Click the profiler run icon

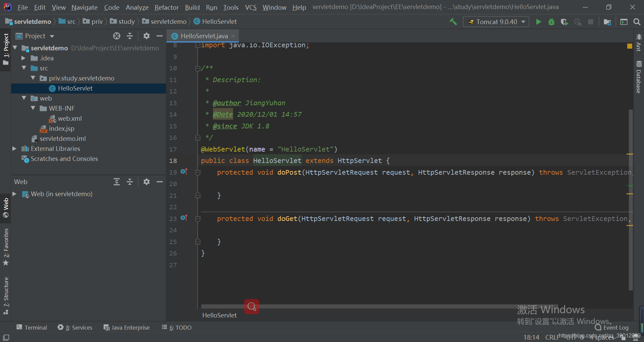(578, 22)
